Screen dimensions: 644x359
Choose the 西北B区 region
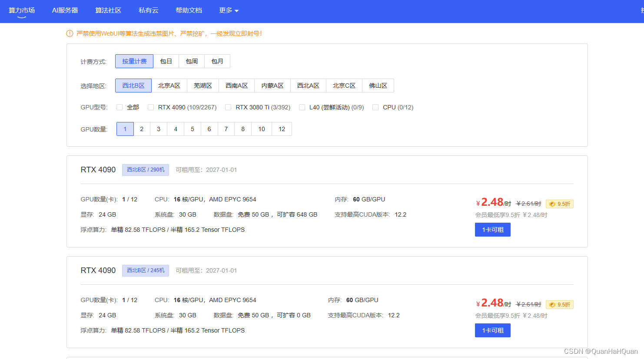pos(133,86)
